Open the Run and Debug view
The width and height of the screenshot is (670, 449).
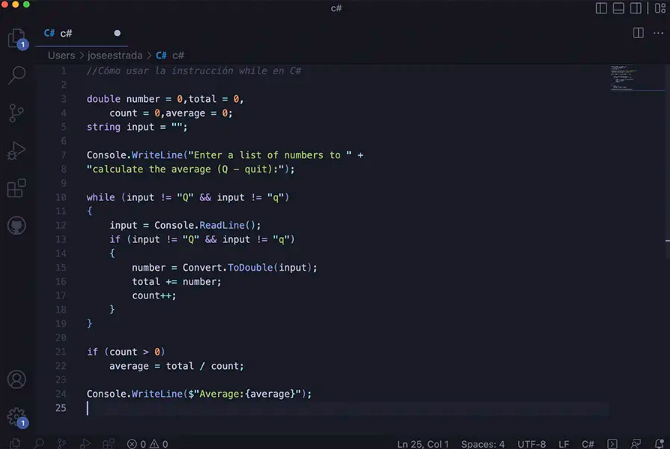pyautogui.click(x=16, y=150)
